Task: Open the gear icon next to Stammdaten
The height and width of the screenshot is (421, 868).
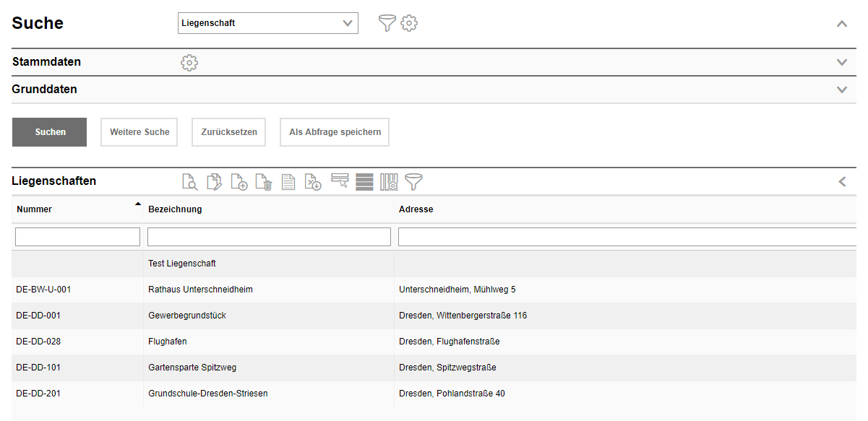Action: pyautogui.click(x=189, y=63)
